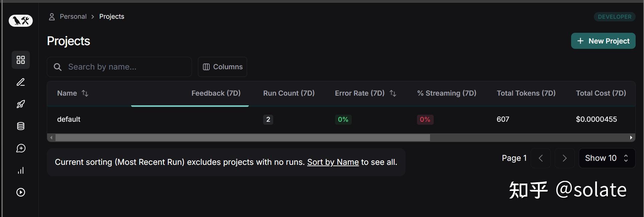Click the circular play icon in sidebar
Viewport: 644px width, 217px height.
(x=21, y=192)
